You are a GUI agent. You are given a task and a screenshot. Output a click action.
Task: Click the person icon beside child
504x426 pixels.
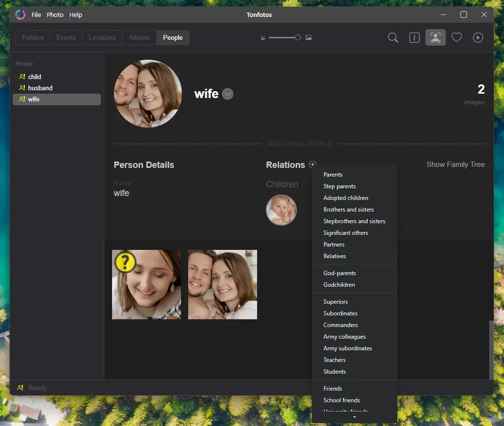(x=22, y=77)
